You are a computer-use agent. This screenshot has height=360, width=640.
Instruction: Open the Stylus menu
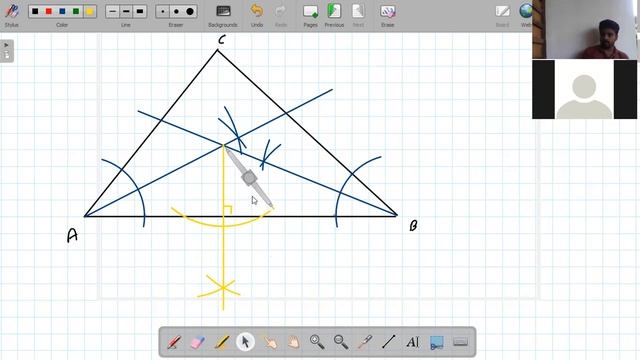11,15
